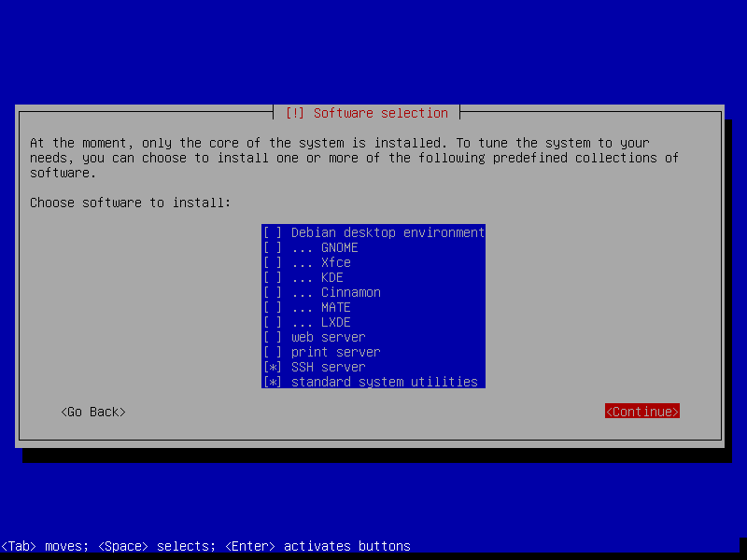Click the 'Debian desktop environment' label text
The width and height of the screenshot is (747, 560).
(x=388, y=232)
